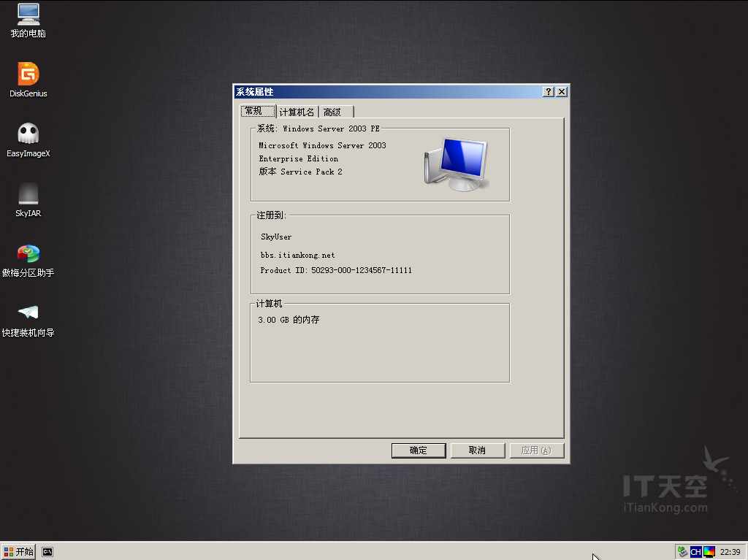Close the 系统属性 dialog

[562, 91]
